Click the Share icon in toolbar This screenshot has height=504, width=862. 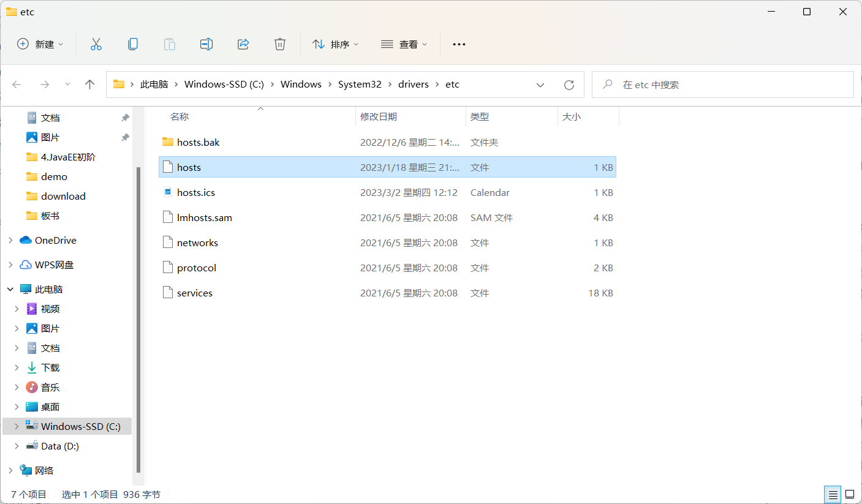(x=243, y=44)
